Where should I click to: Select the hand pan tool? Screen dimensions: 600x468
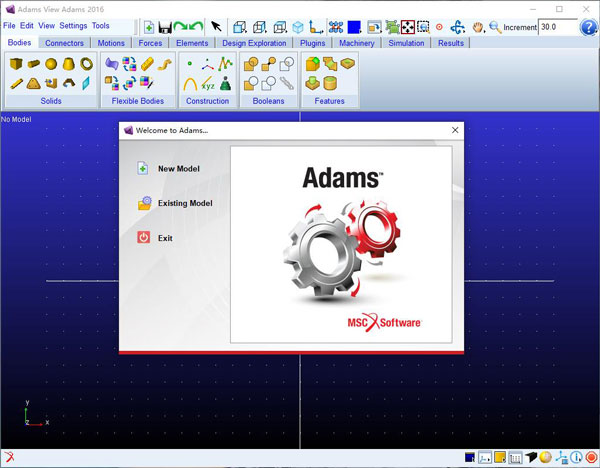[x=478, y=27]
